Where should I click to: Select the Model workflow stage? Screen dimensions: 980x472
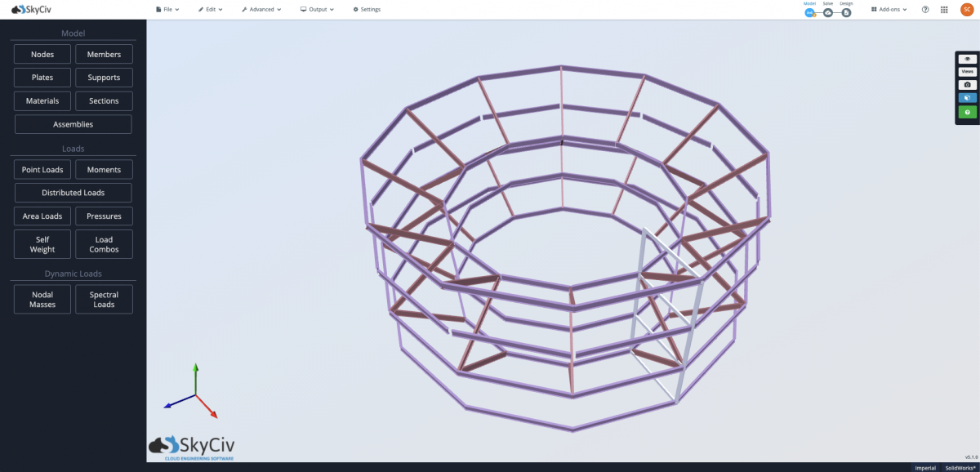[x=809, y=12]
